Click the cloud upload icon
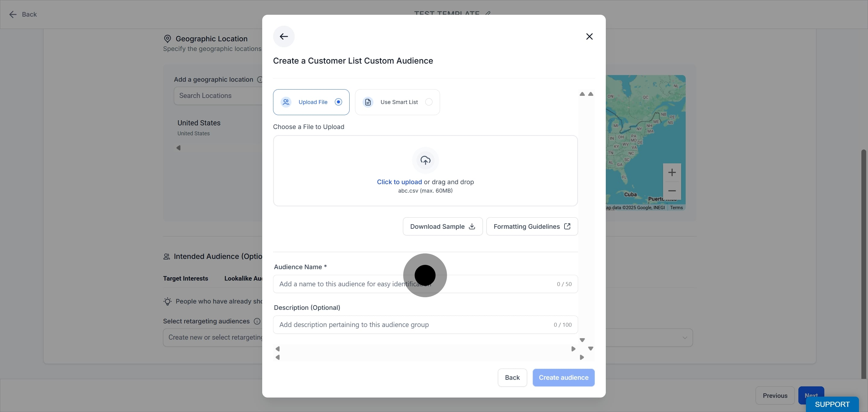 425,160
